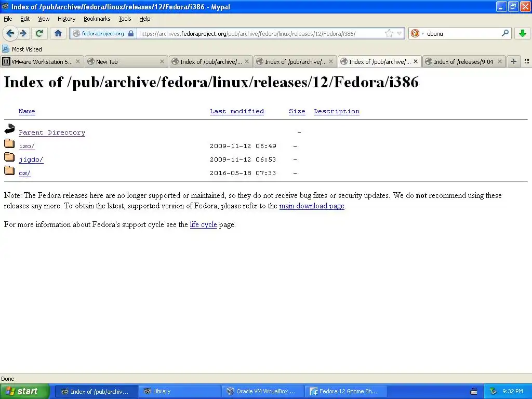Open the jigdo/ directory link
Screen dimensions: 532x399
(31, 159)
